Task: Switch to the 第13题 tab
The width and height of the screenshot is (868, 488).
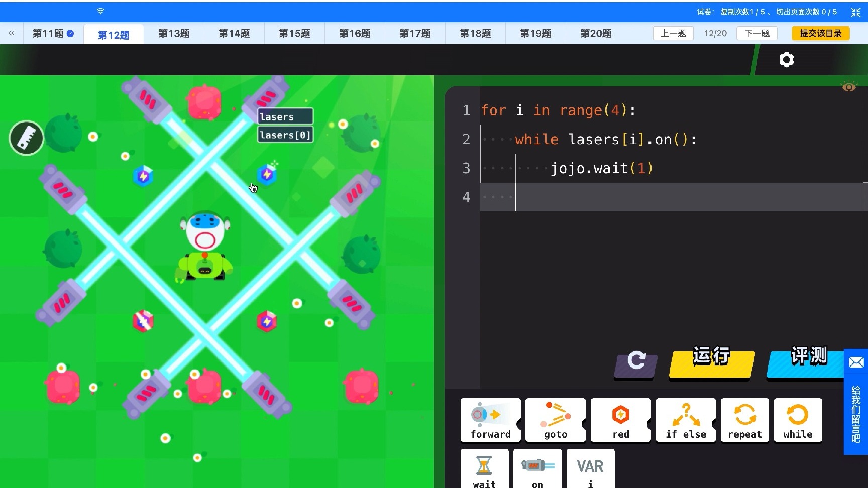Action: coord(174,34)
